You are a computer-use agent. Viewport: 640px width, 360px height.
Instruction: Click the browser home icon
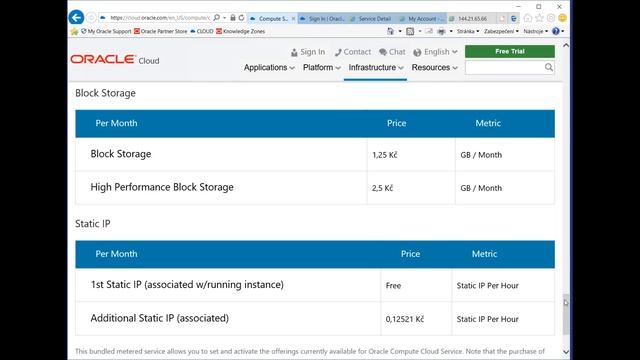528,18
